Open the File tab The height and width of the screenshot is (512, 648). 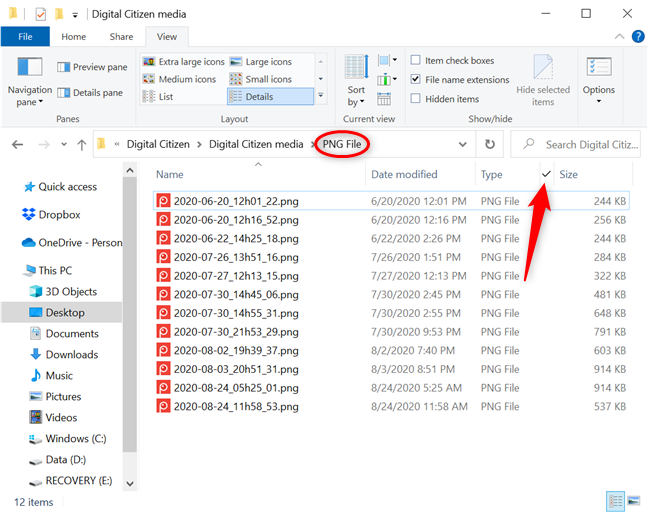pyautogui.click(x=25, y=36)
